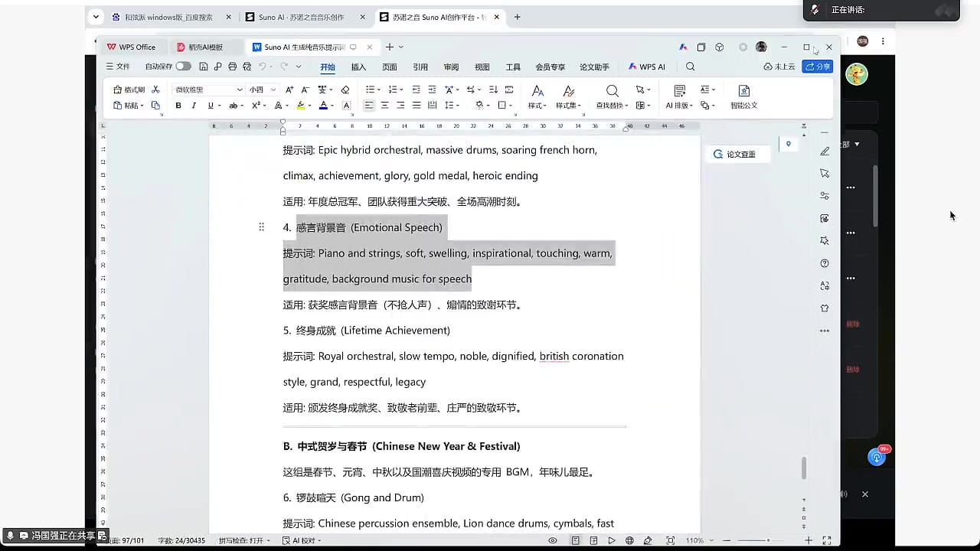980x551 pixels.
Task: Click the print icon in quick toolbar
Action: 233,67
